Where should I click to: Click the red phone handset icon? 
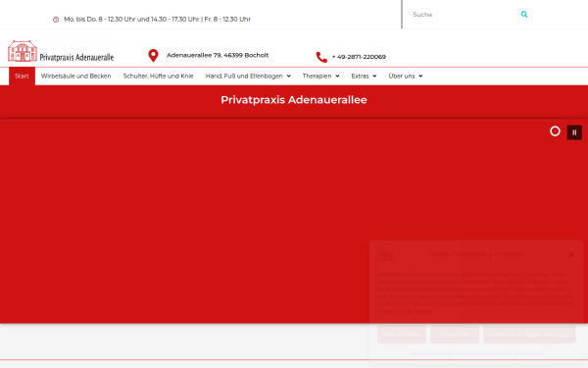[x=321, y=57]
